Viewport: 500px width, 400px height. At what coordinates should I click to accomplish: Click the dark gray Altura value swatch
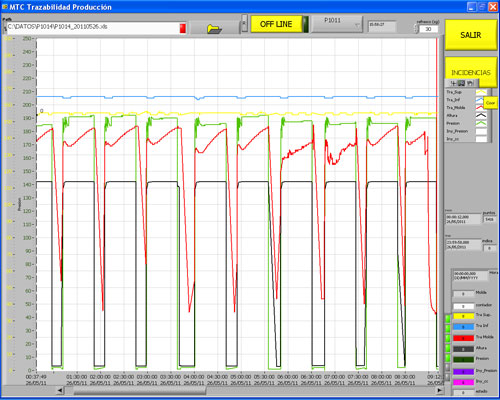463,349
